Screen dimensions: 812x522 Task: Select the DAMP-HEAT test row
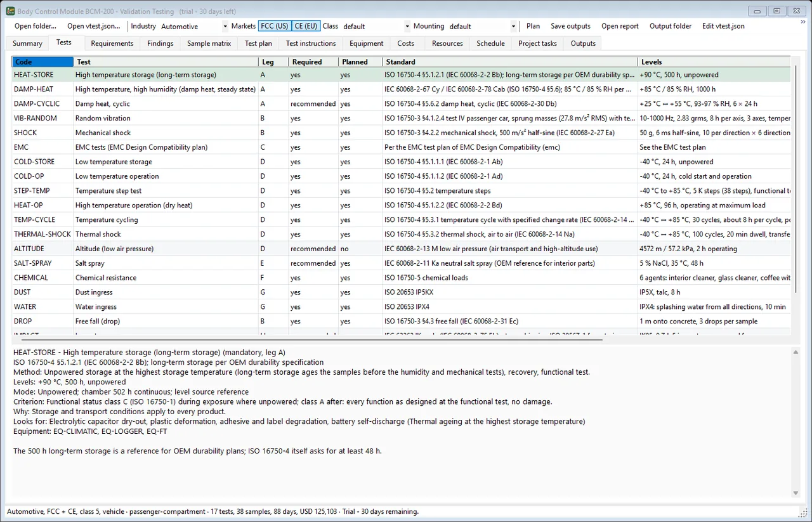point(402,89)
